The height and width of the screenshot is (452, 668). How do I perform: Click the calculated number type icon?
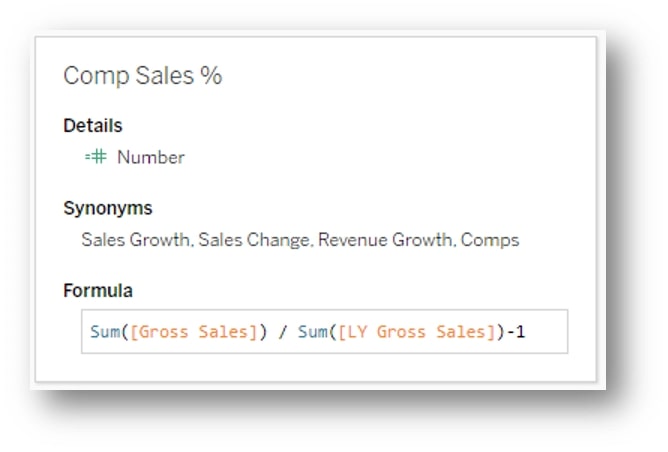[x=95, y=157]
